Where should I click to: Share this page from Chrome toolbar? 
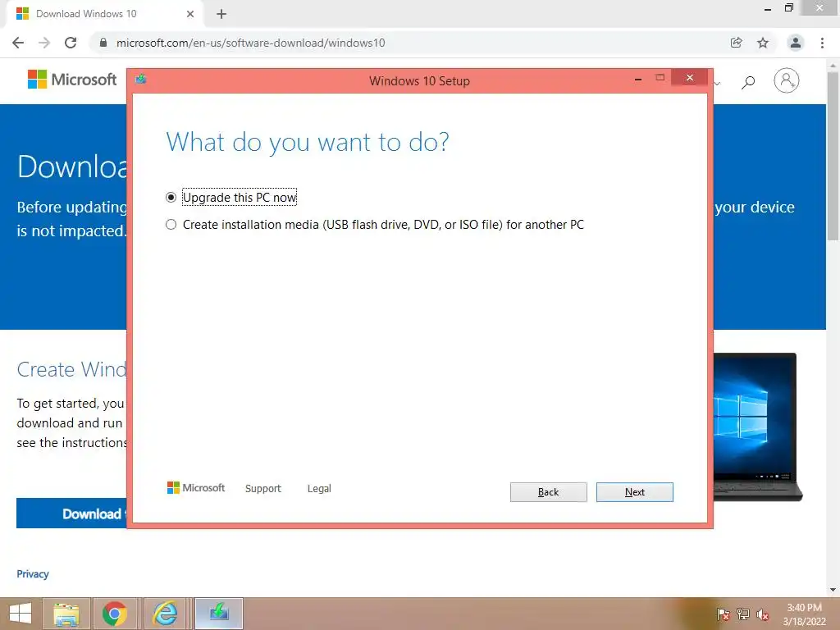coord(737,43)
